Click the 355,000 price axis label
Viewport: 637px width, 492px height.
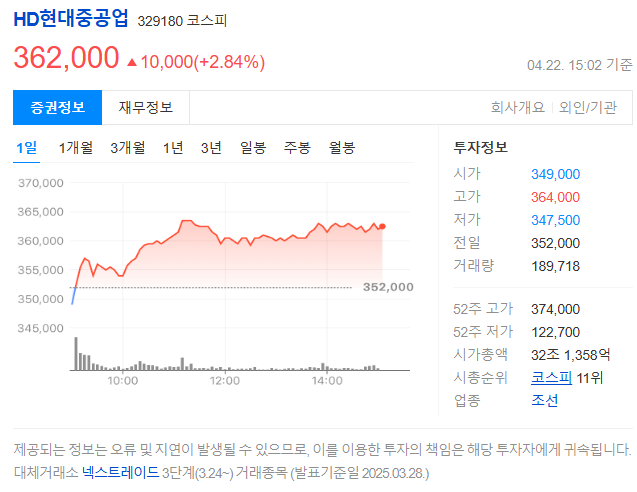click(41, 270)
